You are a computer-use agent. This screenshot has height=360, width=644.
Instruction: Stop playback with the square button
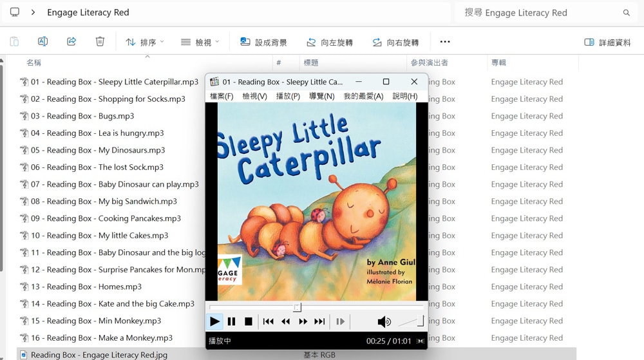coord(249,321)
